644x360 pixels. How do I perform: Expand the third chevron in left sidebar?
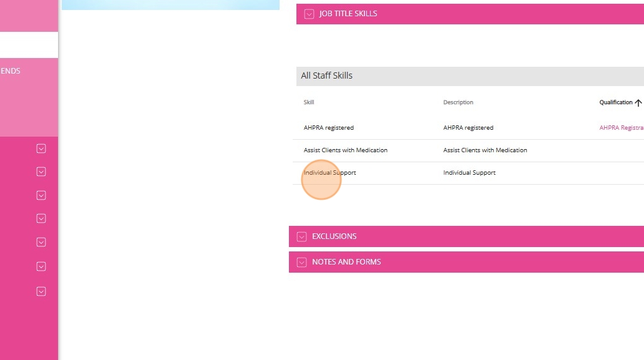coord(41,195)
